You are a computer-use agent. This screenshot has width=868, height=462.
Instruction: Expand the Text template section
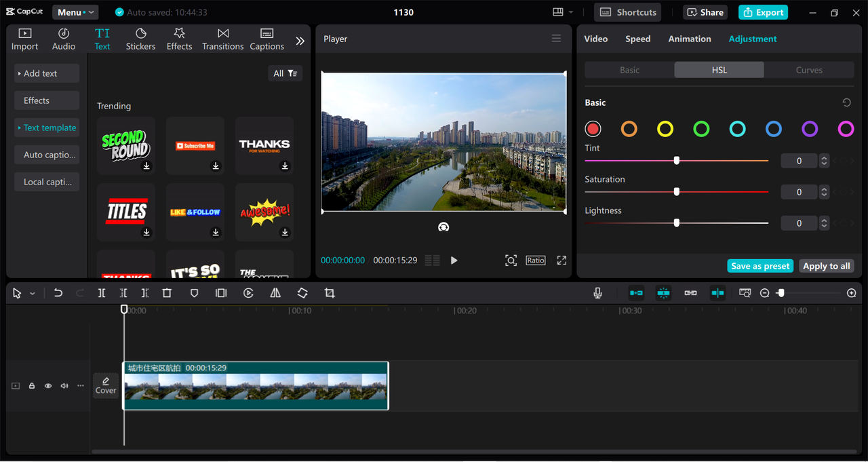tap(47, 128)
